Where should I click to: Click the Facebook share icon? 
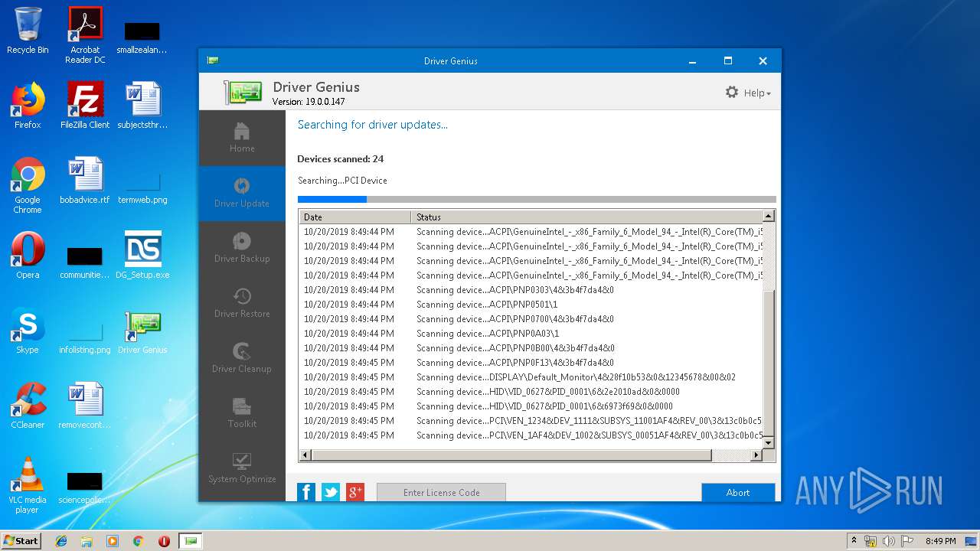pos(306,492)
